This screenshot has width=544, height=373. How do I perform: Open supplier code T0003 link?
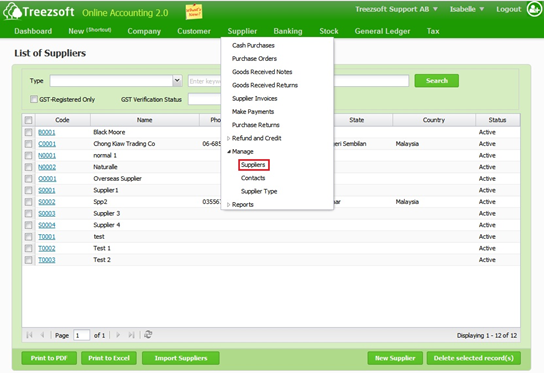coord(47,260)
